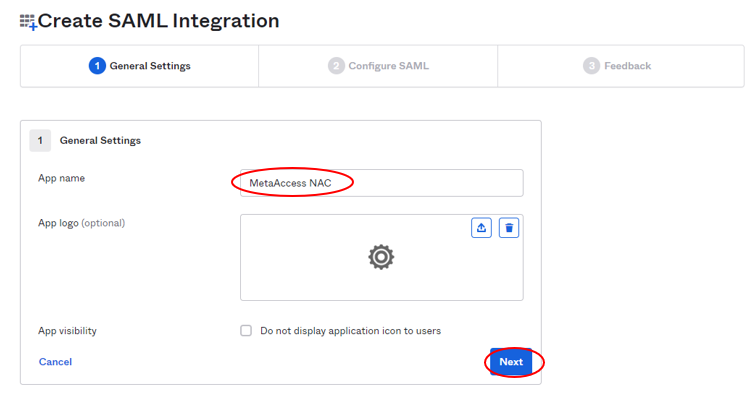The width and height of the screenshot is (755, 406).
Task: Enable Do not display application icon checkbox
Action: pos(246,330)
